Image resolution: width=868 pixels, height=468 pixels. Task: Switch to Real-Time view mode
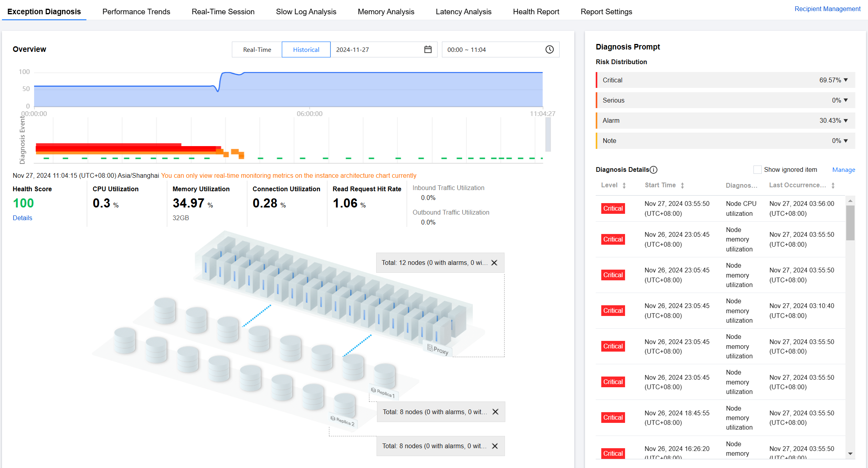pos(257,50)
